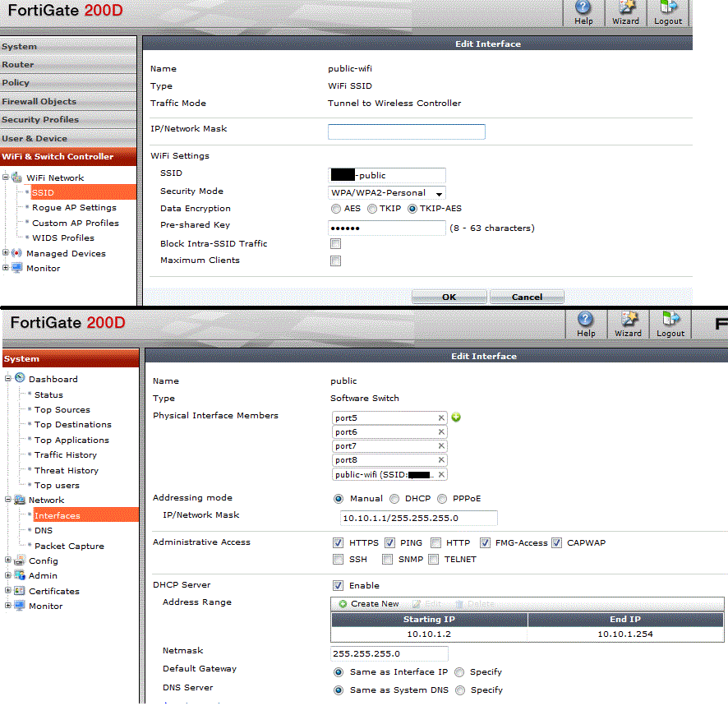Click Managed Devices tree icon

(16, 253)
